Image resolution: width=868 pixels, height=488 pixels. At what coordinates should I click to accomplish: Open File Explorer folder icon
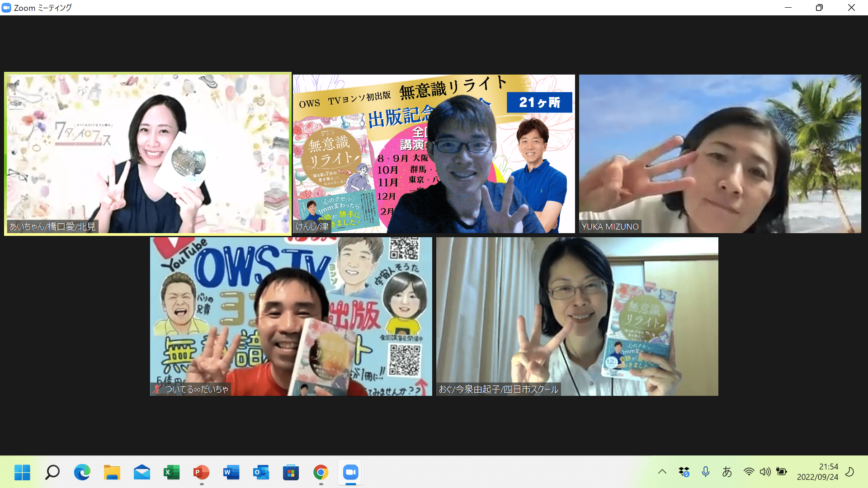(x=112, y=473)
